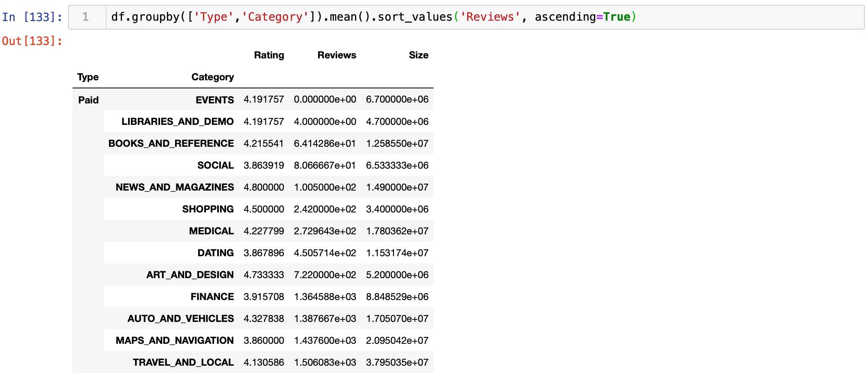868x373 pixels.
Task: Click FINANCE reviews value 1.364588e+03
Action: [325, 297]
